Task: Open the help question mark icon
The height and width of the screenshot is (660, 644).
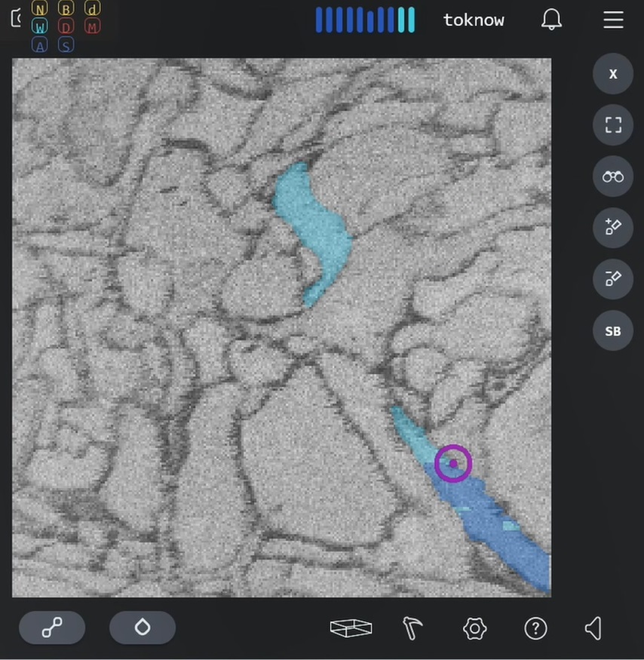Action: pos(535,628)
